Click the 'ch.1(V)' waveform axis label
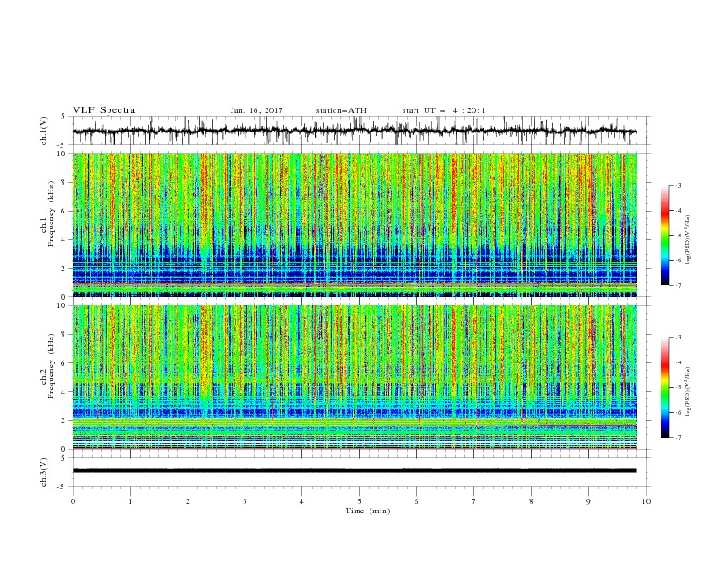This screenshot has height=563, width=728. point(44,131)
